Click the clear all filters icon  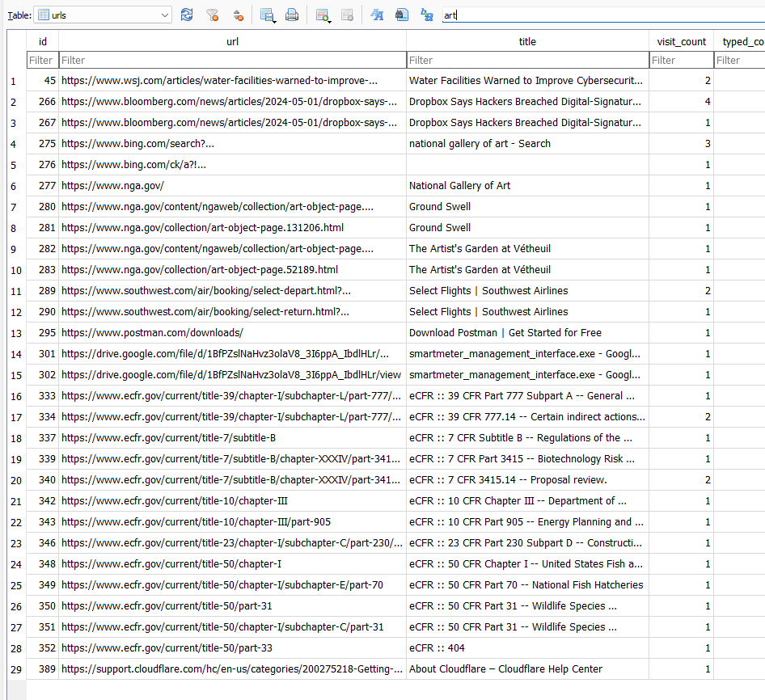point(212,15)
